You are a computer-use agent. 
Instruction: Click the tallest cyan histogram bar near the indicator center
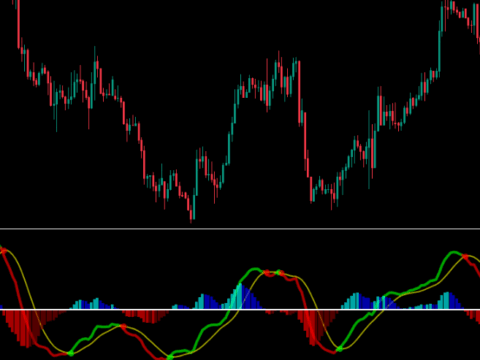[x=240, y=296]
